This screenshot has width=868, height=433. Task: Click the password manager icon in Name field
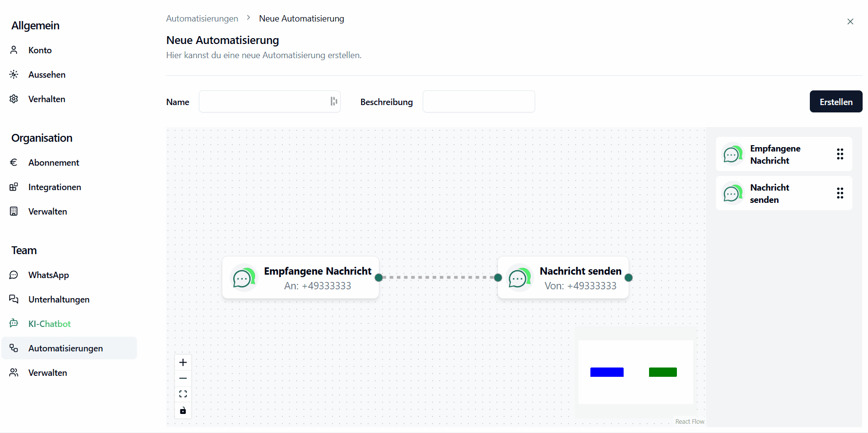tap(334, 101)
